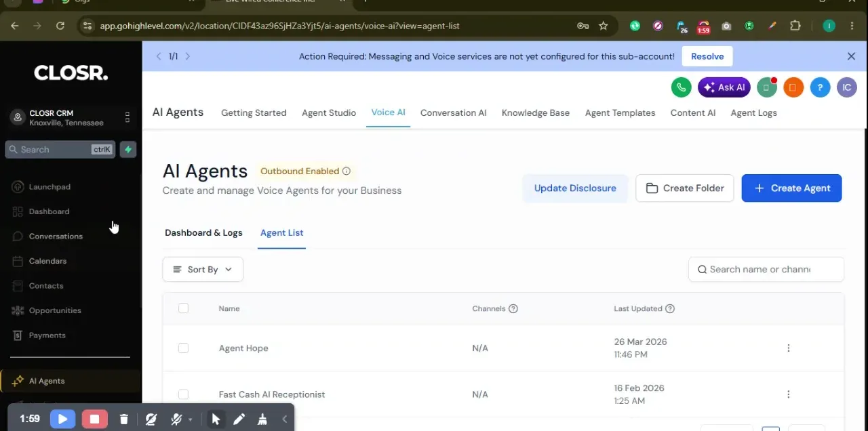Viewport: 868px width, 431px height.
Task: Go to Dashboard in the sidebar
Action: click(49, 211)
